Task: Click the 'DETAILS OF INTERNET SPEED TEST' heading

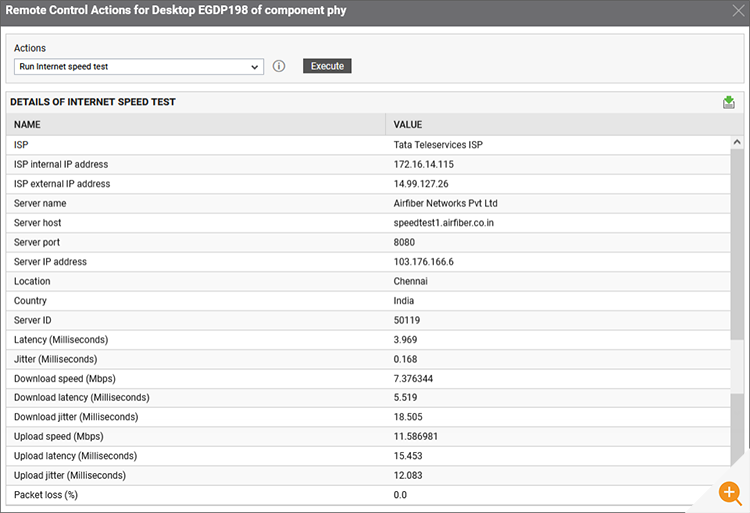Action: [x=93, y=102]
